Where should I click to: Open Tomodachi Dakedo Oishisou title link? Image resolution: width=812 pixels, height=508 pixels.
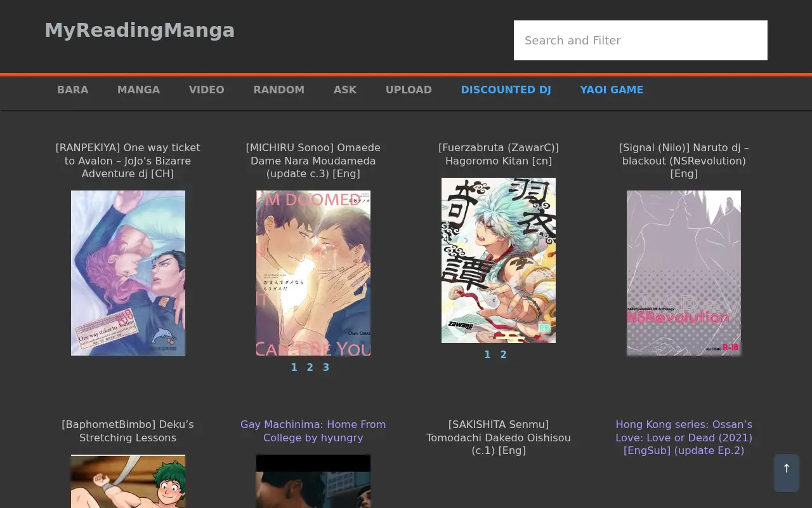click(499, 438)
